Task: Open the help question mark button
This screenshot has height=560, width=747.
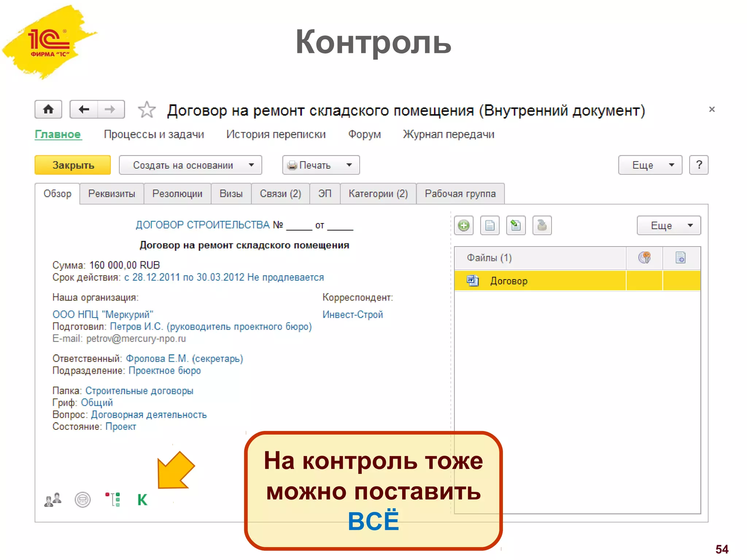Action: point(699,165)
